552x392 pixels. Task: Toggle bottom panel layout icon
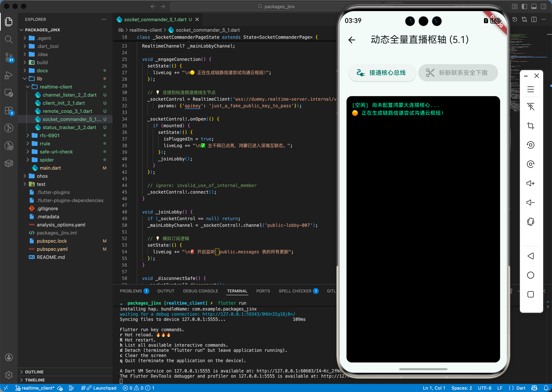pos(534,6)
